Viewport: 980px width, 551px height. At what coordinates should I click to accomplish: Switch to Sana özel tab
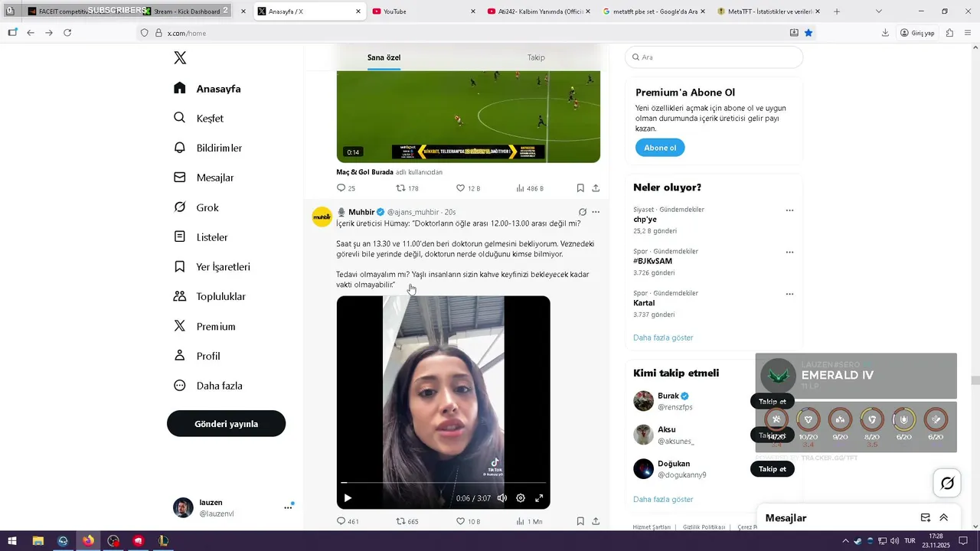coord(384,57)
